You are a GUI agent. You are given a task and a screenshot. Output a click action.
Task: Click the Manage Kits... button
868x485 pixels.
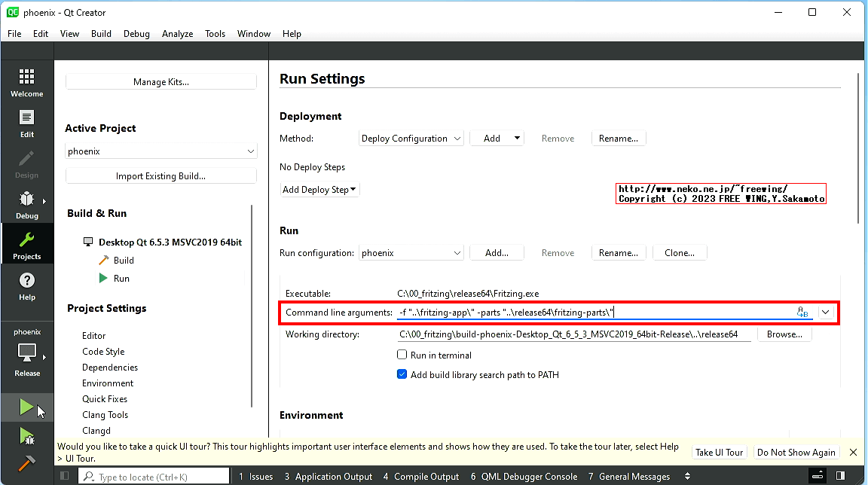pyautogui.click(x=161, y=82)
